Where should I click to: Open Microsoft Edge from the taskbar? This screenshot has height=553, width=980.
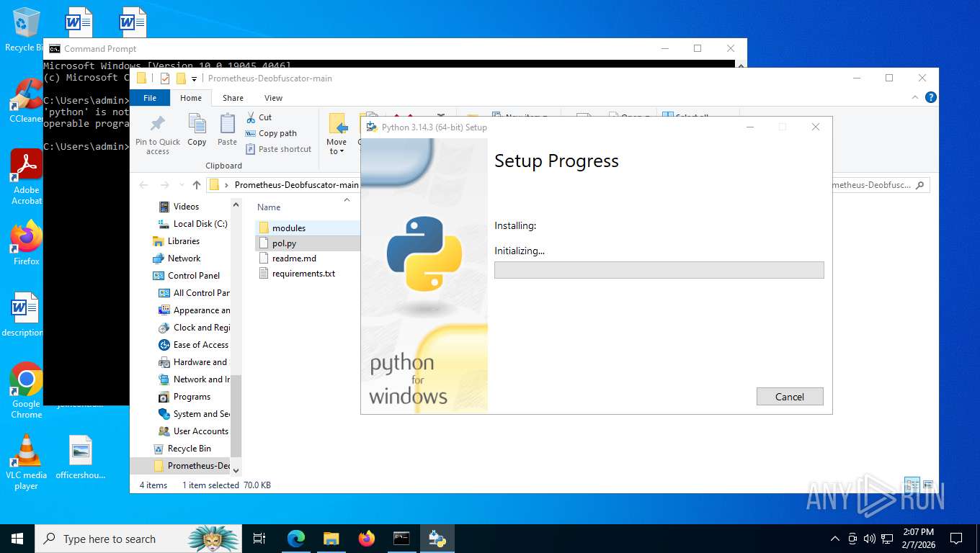click(x=295, y=539)
